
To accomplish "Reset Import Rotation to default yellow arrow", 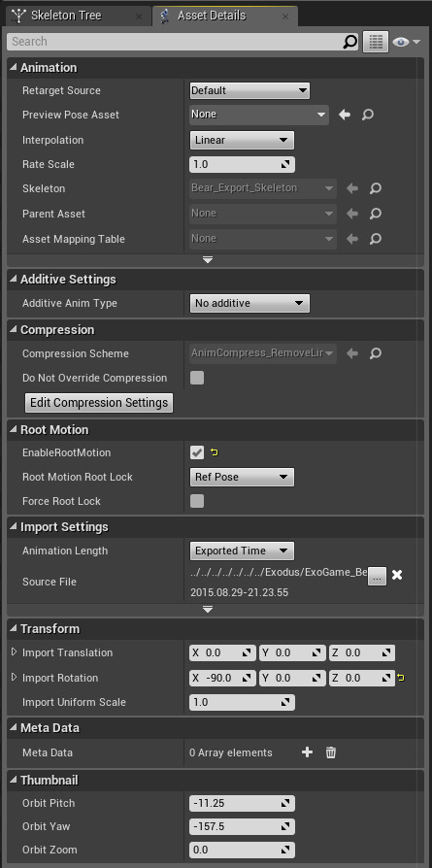I will tap(400, 678).
